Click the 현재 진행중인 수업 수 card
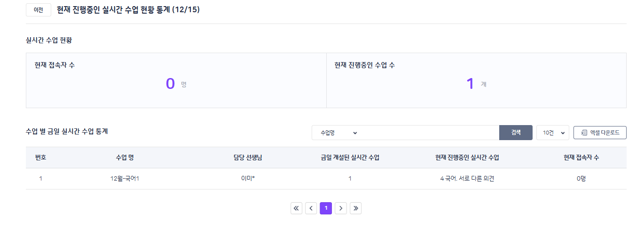Screen dimensions: 644x229 pos(476,80)
